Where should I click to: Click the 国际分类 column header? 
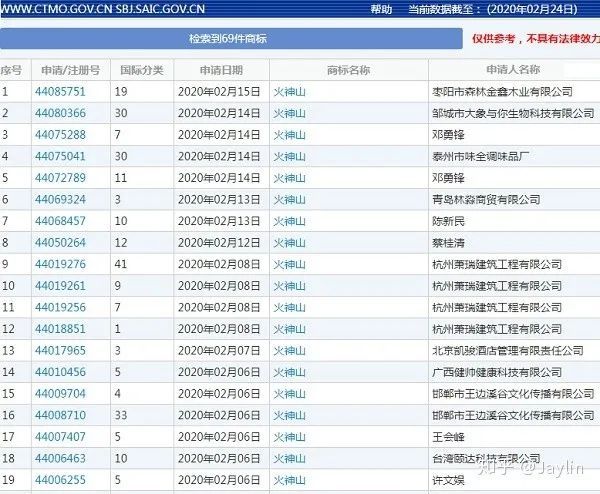[142, 70]
